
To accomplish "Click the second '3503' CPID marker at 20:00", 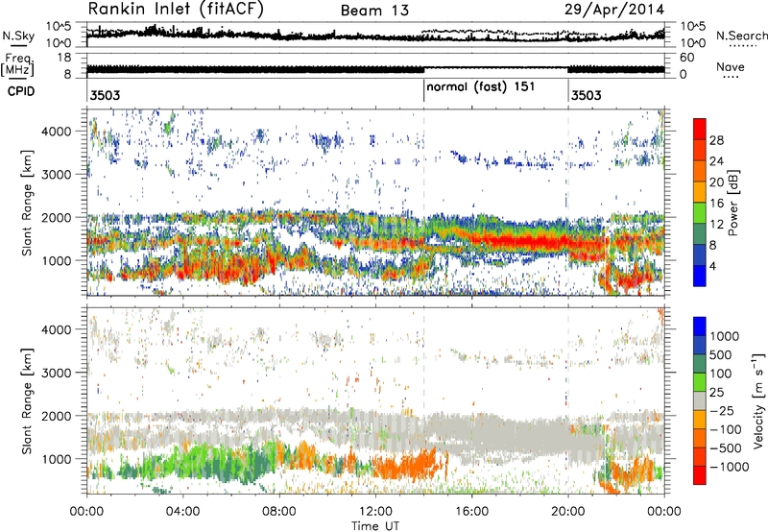I will tap(586, 95).
